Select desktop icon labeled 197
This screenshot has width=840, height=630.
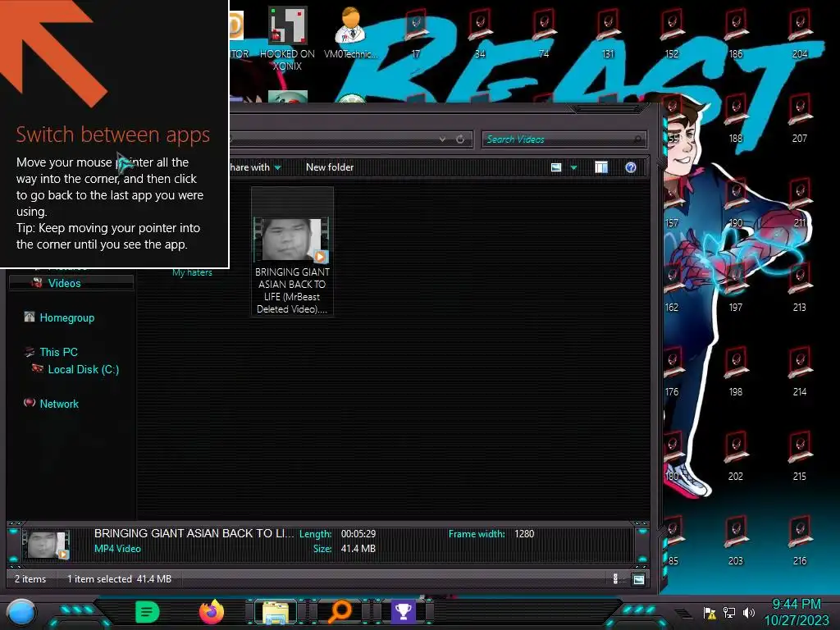[736, 286]
